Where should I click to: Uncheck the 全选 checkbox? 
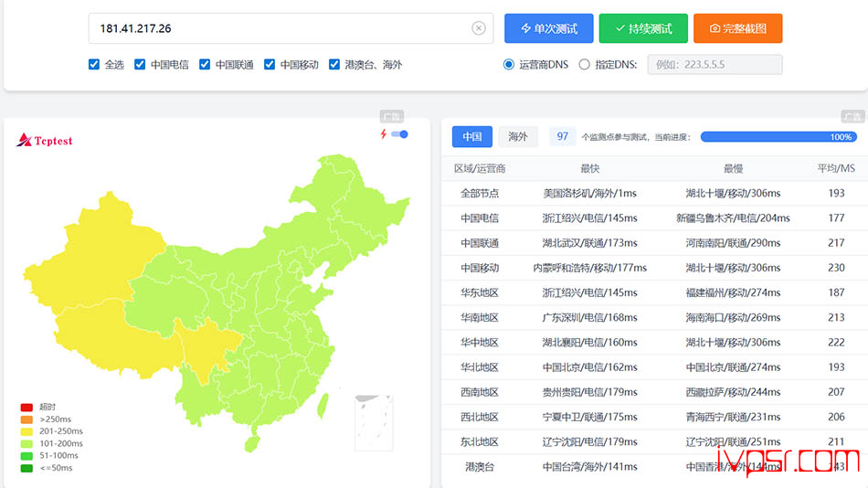94,64
